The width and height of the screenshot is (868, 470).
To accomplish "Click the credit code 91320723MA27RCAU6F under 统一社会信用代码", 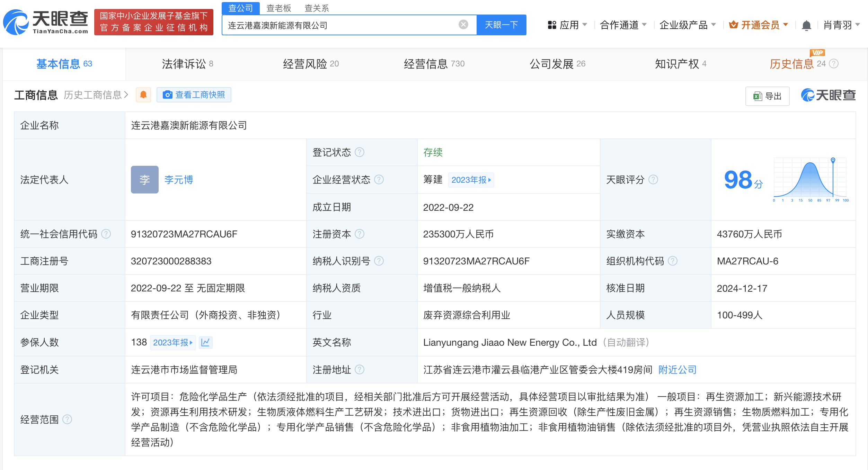I will (184, 234).
